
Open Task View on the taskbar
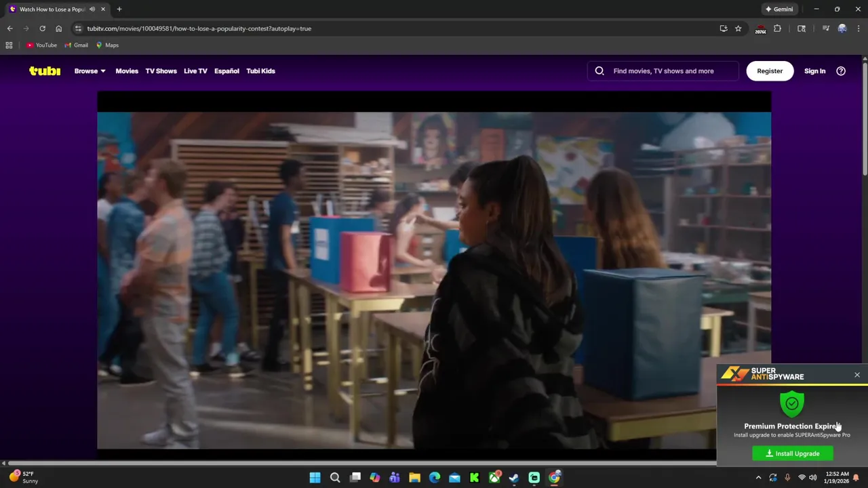355,477
